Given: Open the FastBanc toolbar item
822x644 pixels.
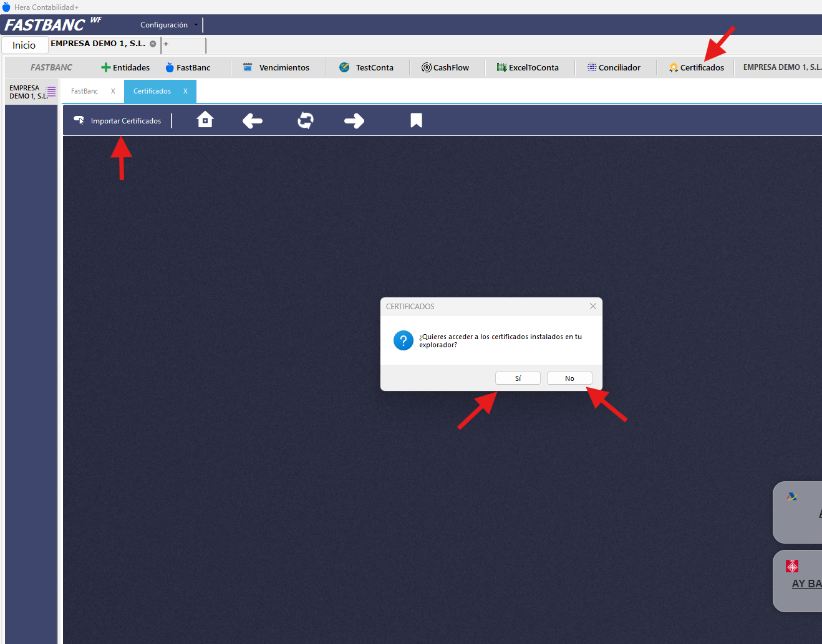Looking at the screenshot, I should point(188,67).
